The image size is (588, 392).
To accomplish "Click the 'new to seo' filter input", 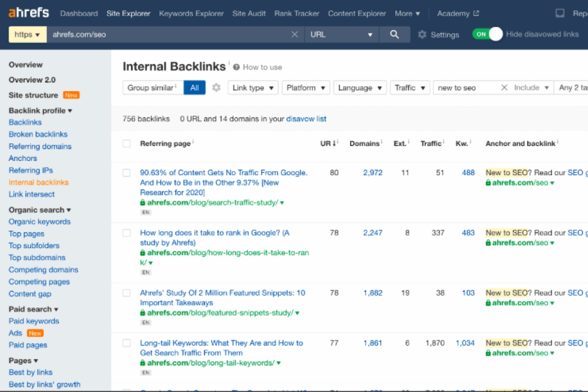I will (x=467, y=88).
